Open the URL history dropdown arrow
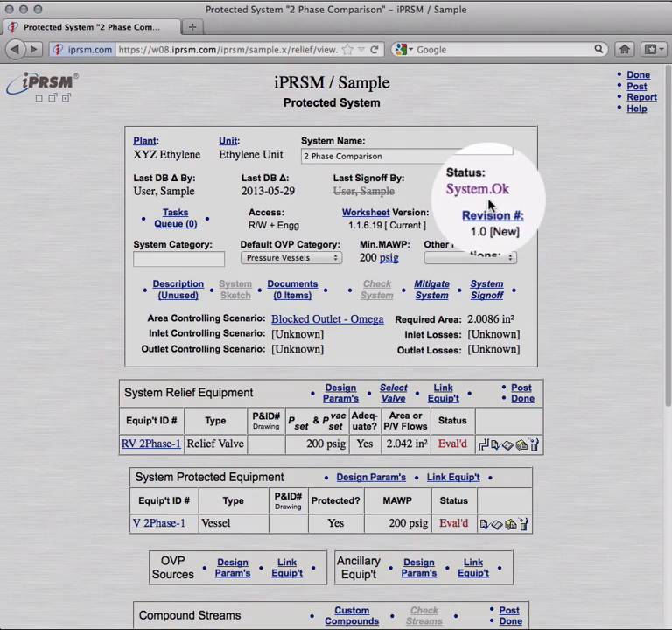This screenshot has width=672, height=630. coord(361,50)
